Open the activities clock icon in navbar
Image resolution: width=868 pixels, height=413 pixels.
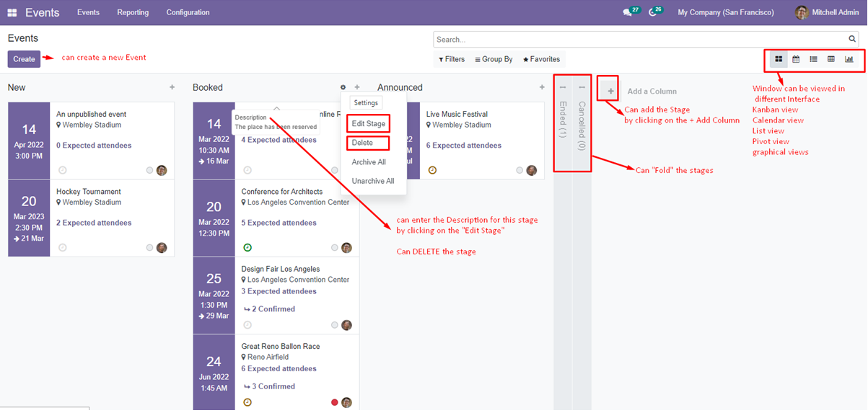[652, 13]
